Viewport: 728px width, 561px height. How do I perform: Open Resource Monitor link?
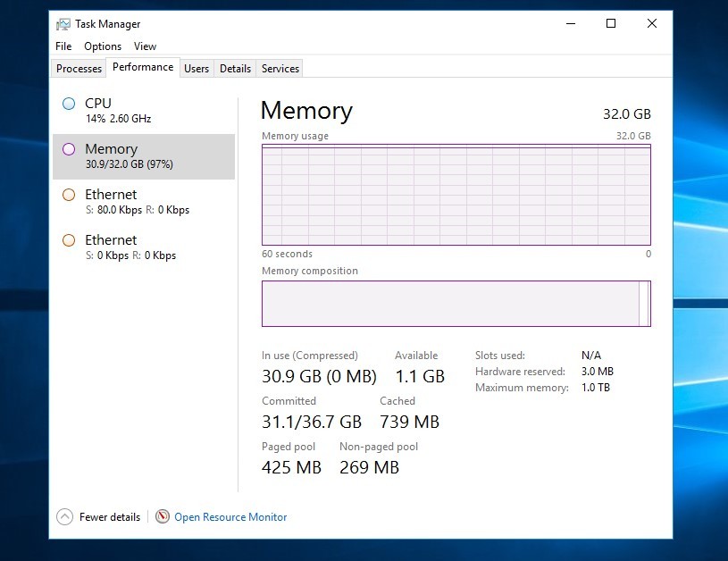point(230,517)
